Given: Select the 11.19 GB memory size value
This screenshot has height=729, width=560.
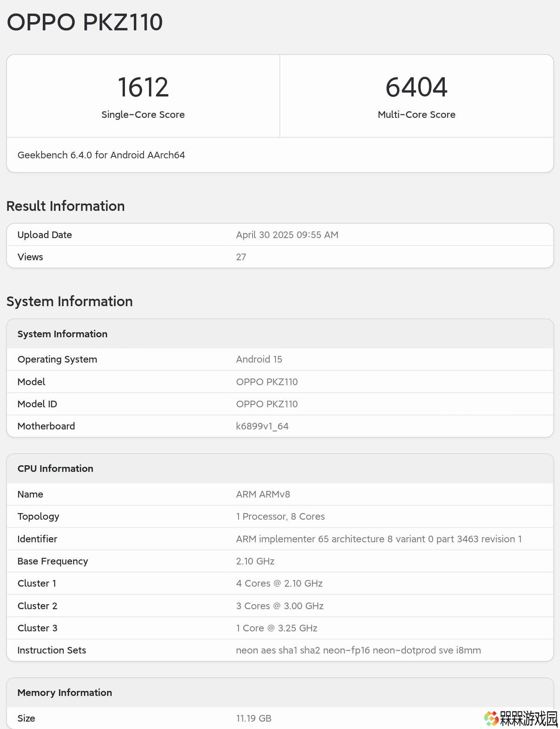Looking at the screenshot, I should point(254,718).
